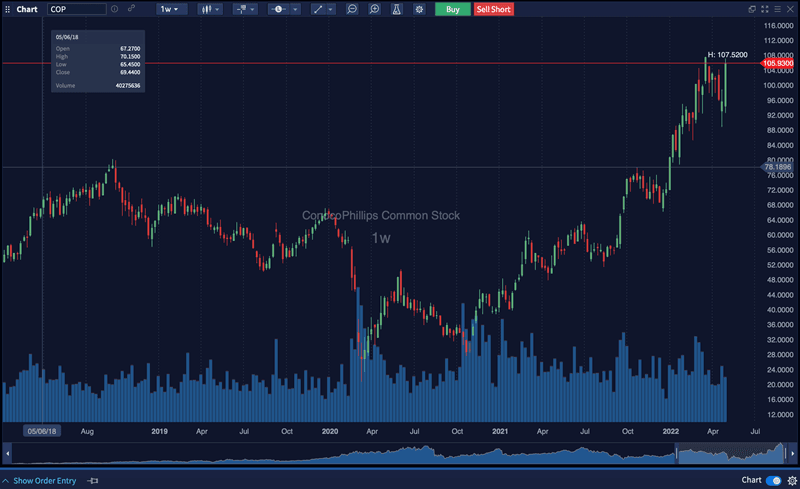Select the trend line drawing tool
The image size is (800, 489).
pyautogui.click(x=318, y=9)
